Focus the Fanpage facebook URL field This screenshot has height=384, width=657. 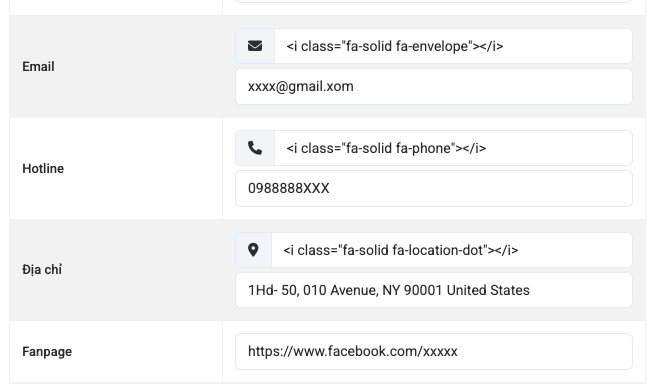coord(434,351)
